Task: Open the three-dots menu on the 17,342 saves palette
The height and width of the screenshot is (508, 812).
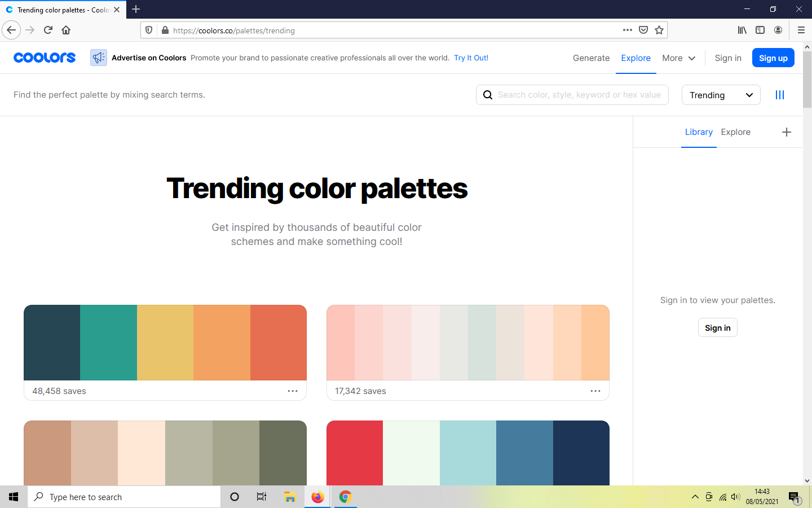Action: point(595,391)
